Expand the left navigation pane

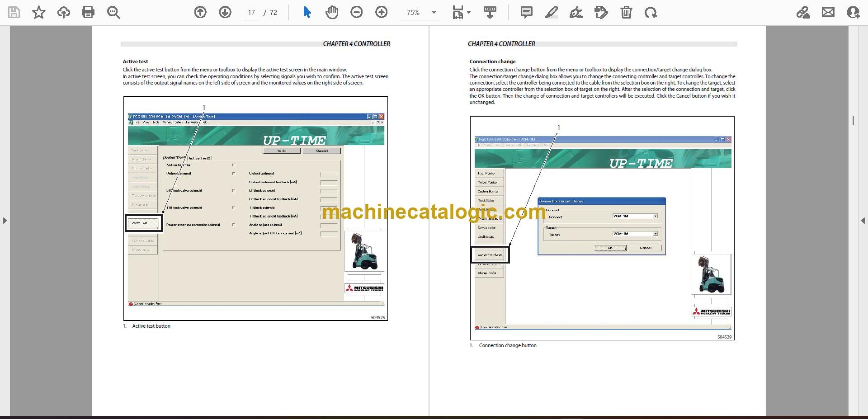pos(5,221)
